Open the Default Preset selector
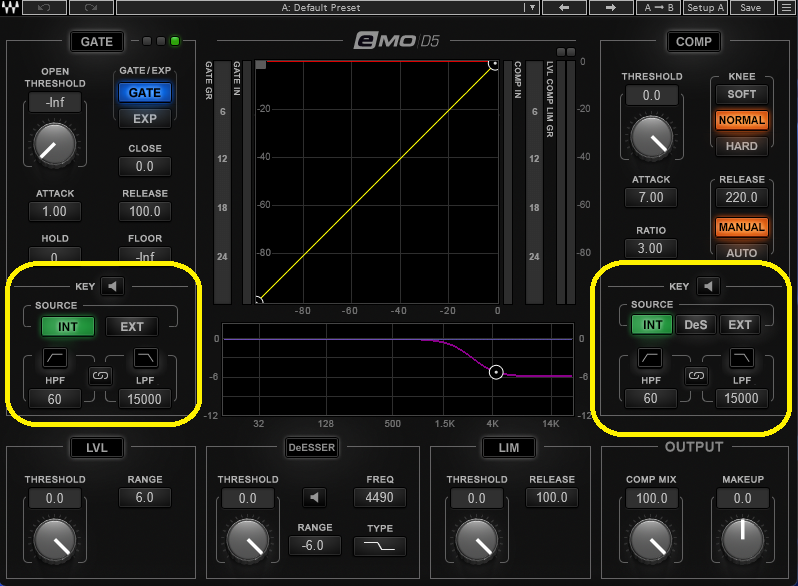Screen dimensions: 798x586 [320, 8]
